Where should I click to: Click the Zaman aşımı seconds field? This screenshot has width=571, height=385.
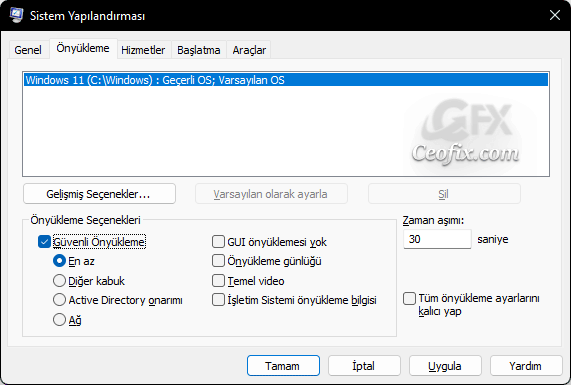tap(437, 239)
